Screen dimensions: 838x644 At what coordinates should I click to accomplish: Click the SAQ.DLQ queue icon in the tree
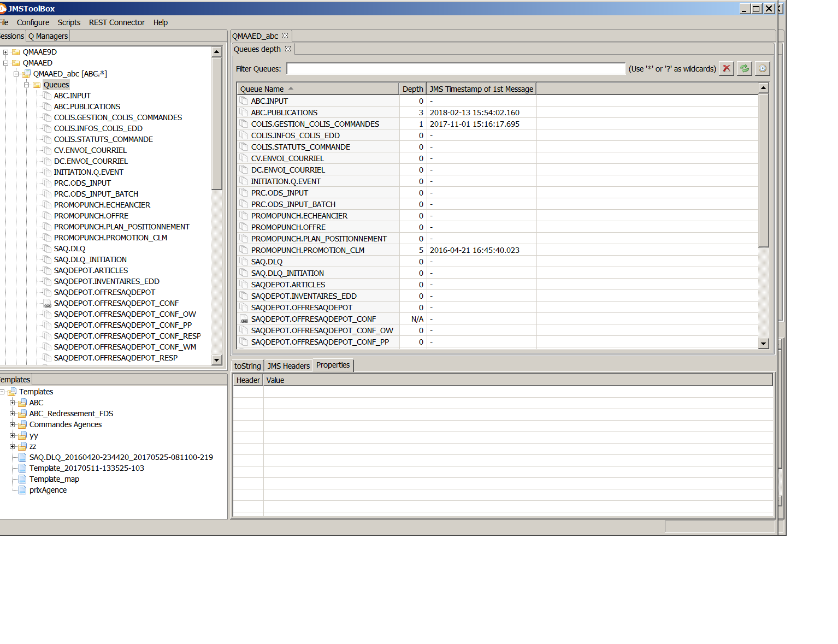pos(48,249)
